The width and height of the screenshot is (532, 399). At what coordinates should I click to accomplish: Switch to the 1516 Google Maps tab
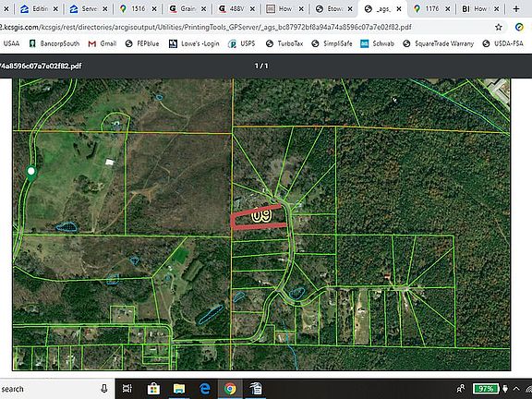pos(134,9)
